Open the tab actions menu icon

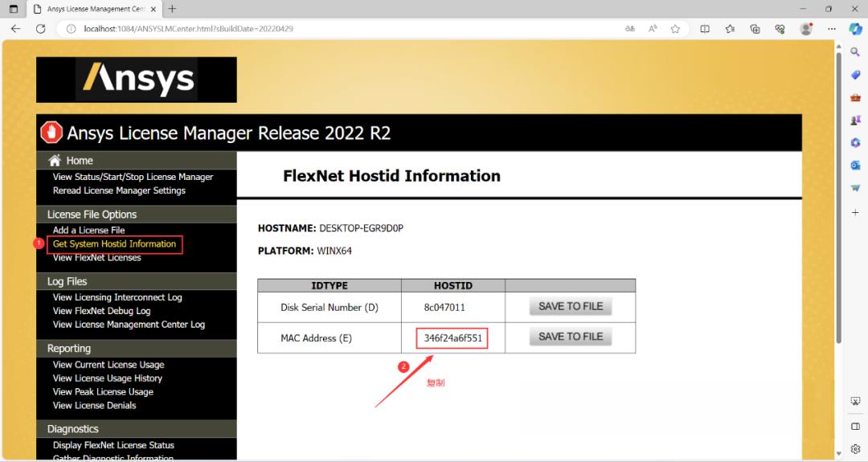(14, 9)
